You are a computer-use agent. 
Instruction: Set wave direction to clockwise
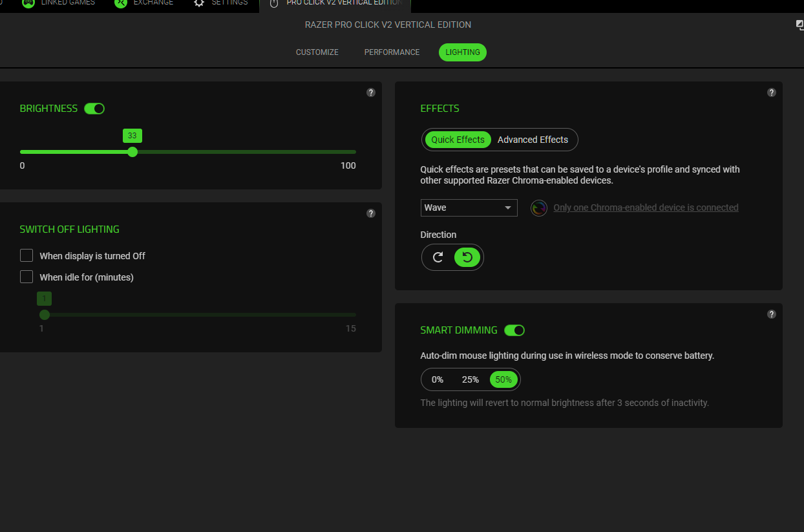point(438,257)
